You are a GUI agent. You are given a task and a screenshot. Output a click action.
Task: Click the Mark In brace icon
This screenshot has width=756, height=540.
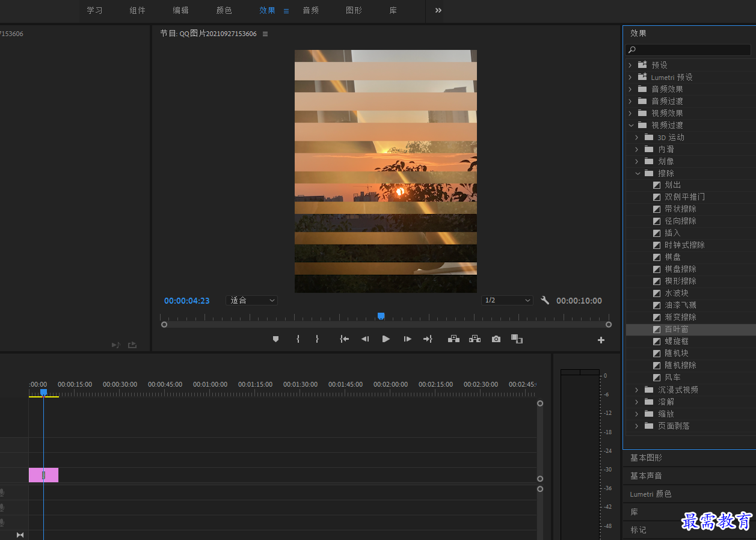point(298,339)
